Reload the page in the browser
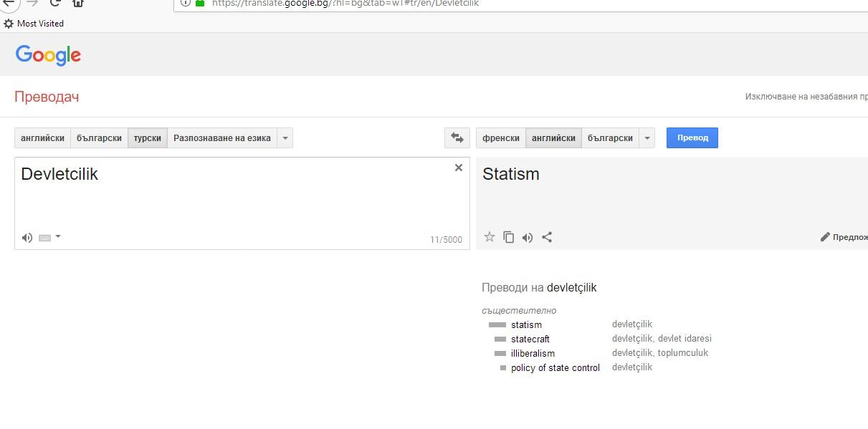Screen dimensions: 868x429 pos(55,3)
